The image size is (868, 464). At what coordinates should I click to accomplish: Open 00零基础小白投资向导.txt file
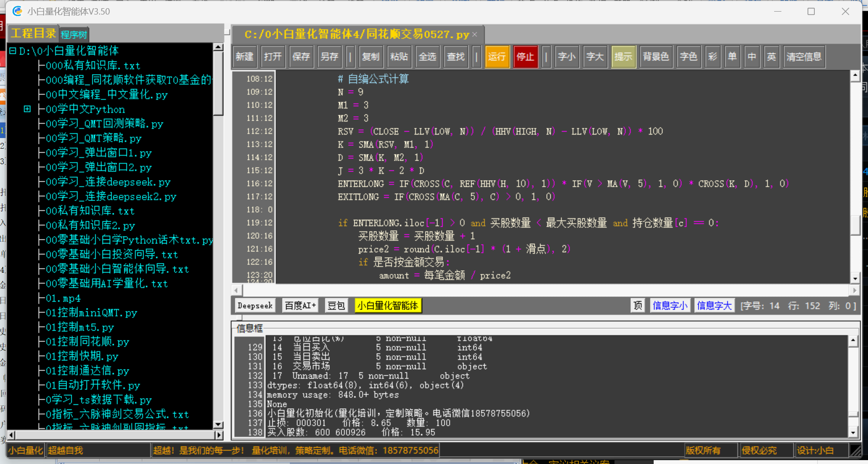point(112,254)
